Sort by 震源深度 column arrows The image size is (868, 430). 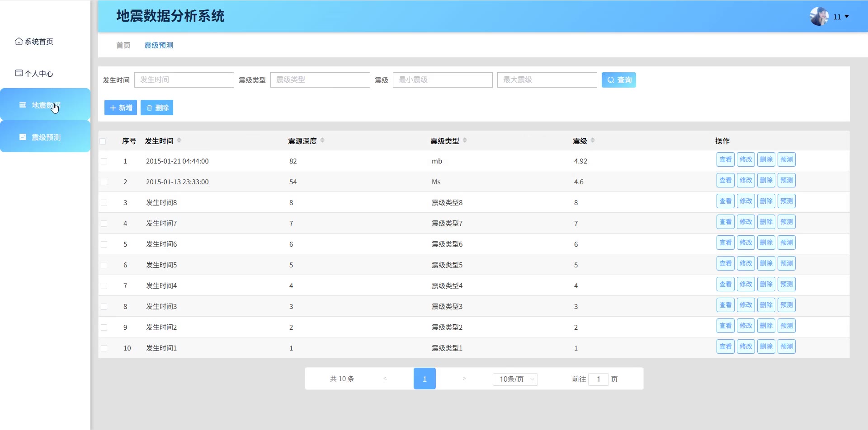click(x=322, y=140)
